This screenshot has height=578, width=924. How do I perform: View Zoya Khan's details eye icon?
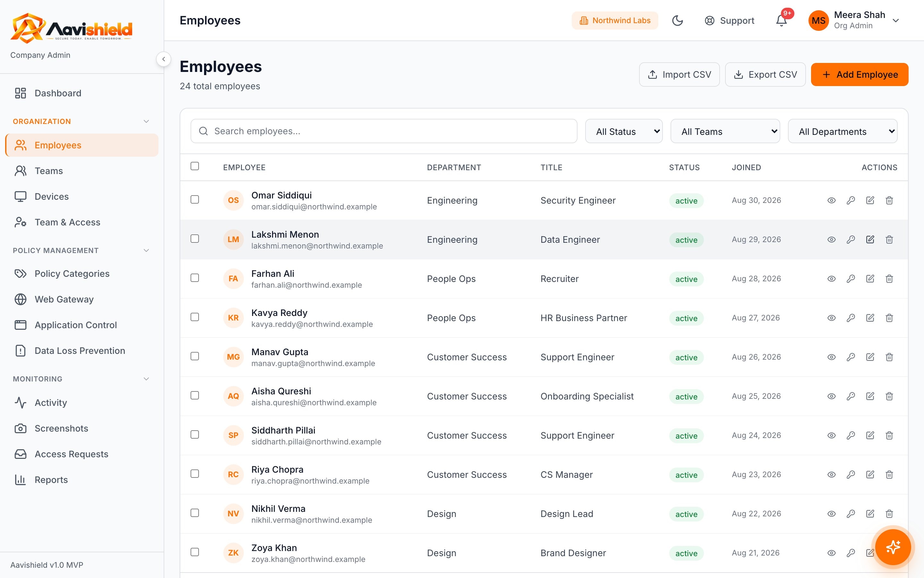coord(831,553)
